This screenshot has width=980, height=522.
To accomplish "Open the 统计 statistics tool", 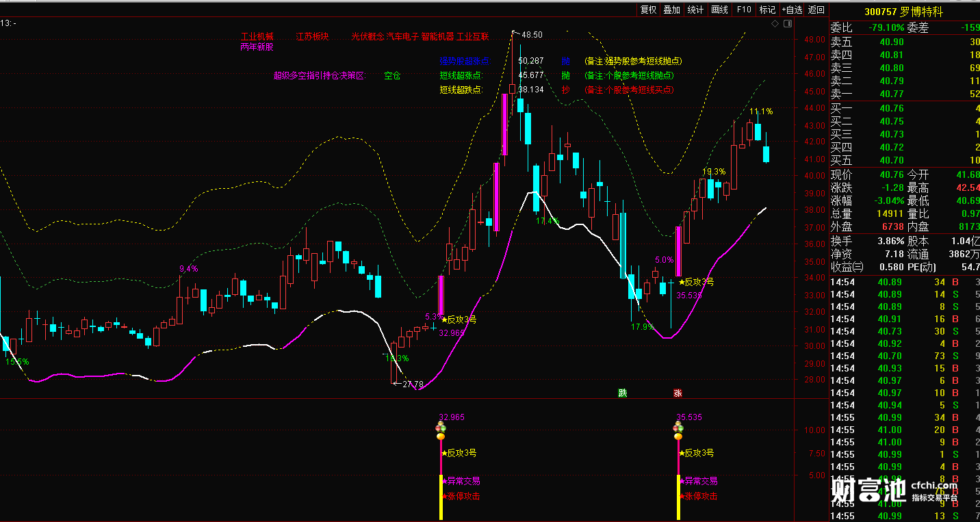I will tap(695, 10).
